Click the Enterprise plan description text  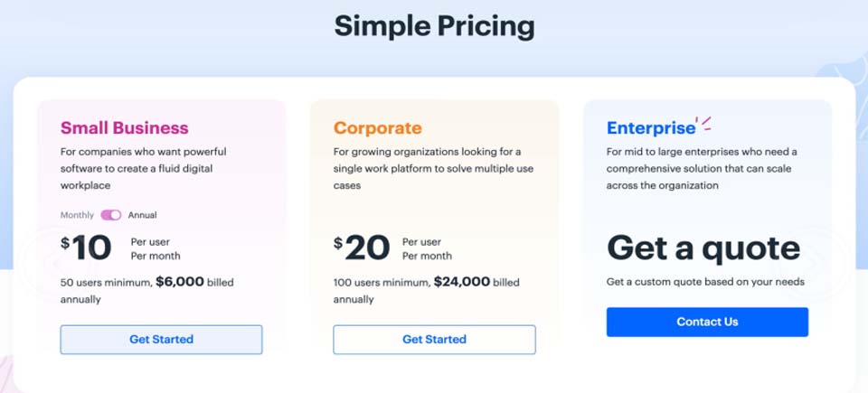700,168
